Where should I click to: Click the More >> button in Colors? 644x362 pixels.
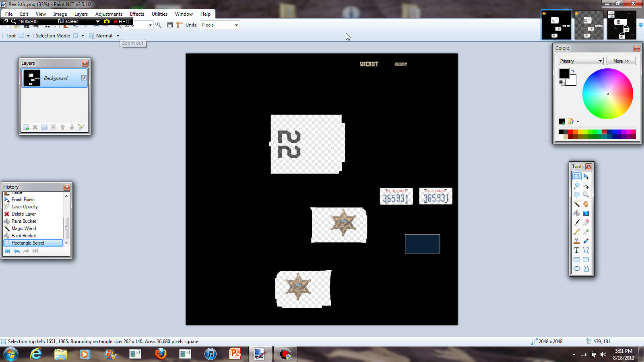pyautogui.click(x=621, y=61)
